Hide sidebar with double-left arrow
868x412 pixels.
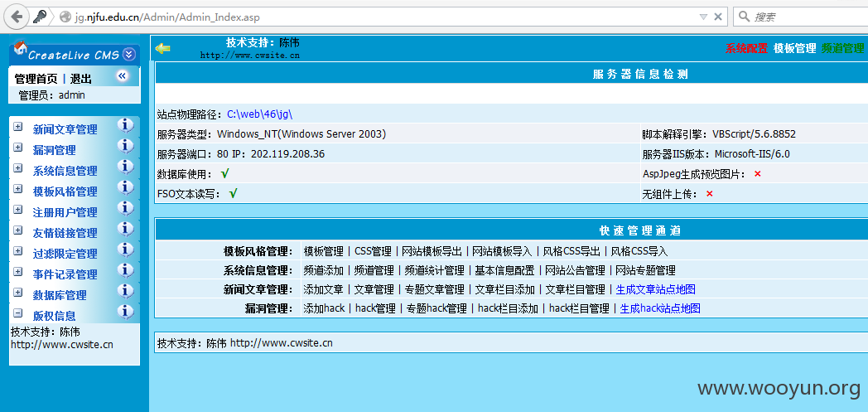coord(123,75)
